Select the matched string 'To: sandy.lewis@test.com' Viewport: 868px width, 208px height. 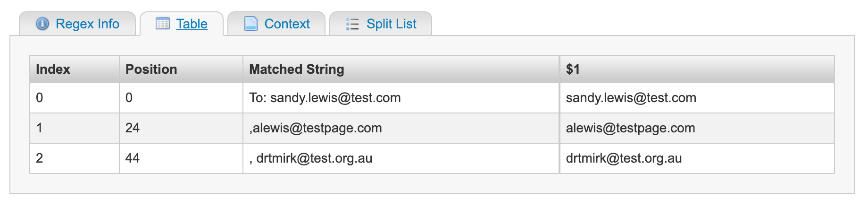[x=325, y=98]
